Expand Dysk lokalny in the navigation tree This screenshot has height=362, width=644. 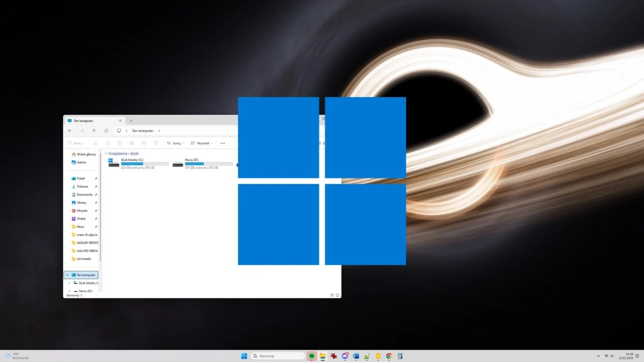pos(69,283)
